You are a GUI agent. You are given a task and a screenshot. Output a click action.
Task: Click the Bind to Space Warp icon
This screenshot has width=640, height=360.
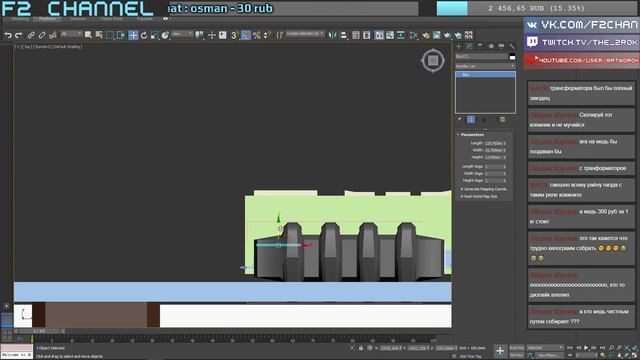53,36
